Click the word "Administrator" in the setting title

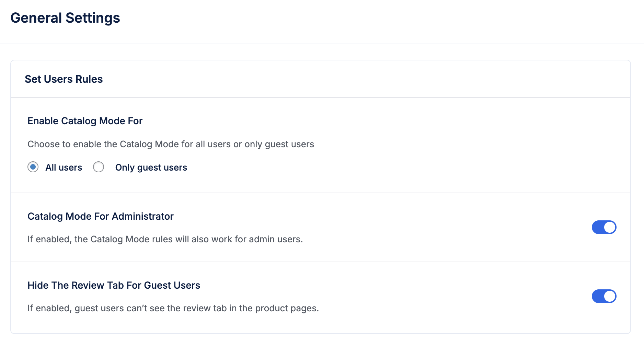pos(142,216)
